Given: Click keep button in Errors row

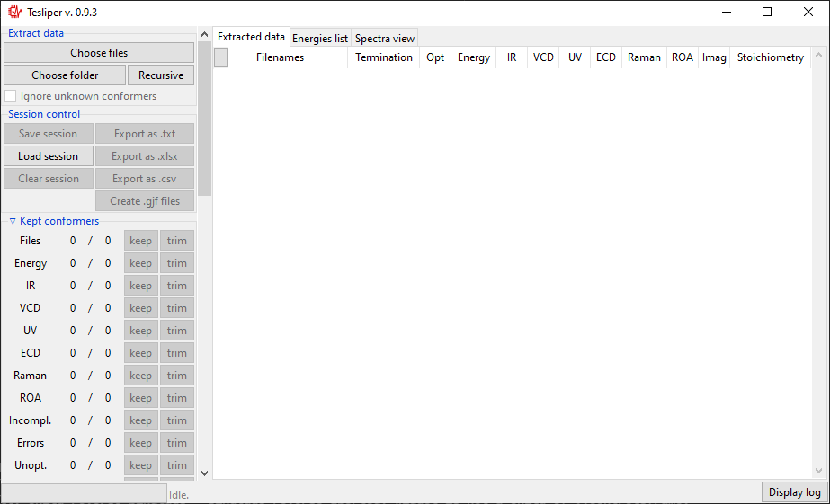Looking at the screenshot, I should 141,443.
